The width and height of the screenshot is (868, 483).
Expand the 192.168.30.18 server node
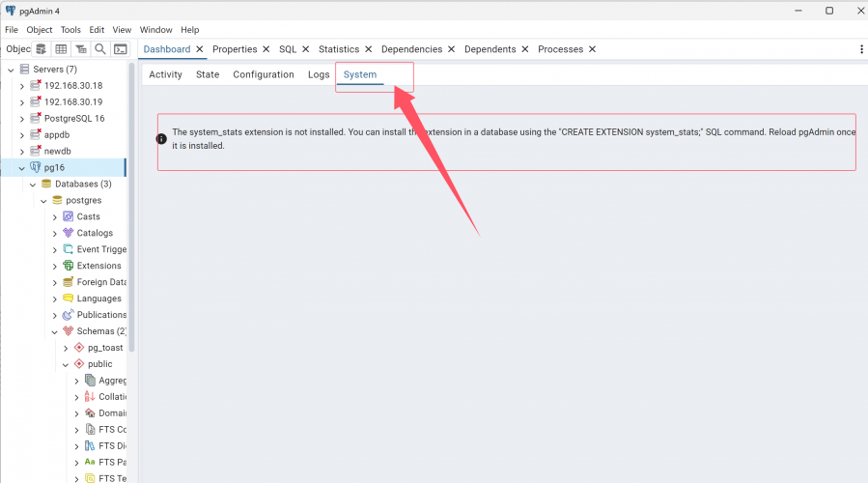tap(21, 86)
